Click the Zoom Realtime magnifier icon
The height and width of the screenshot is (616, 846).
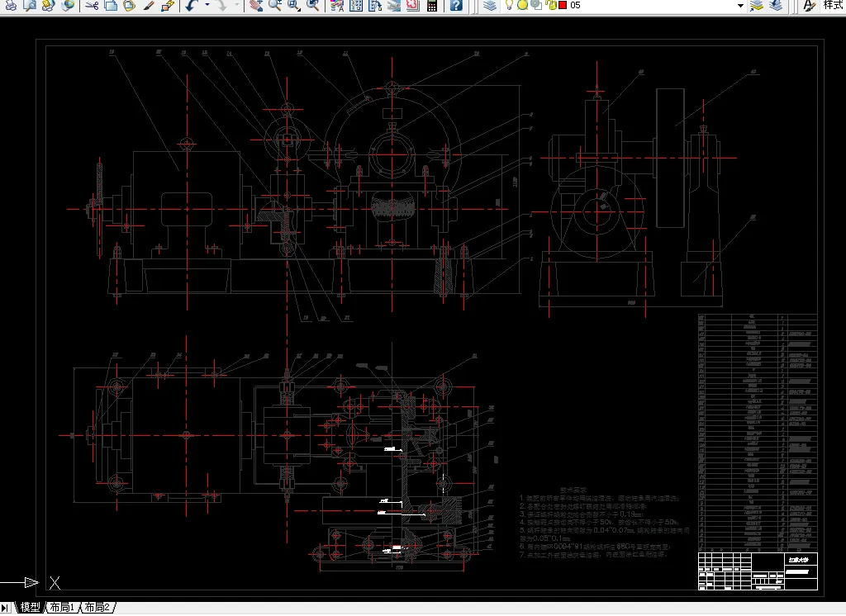[275, 6]
